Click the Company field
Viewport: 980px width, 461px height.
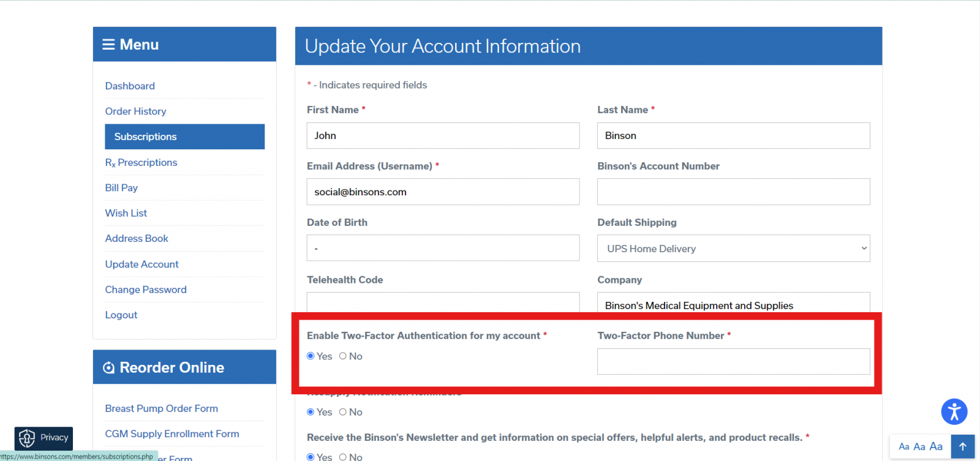pyautogui.click(x=734, y=302)
